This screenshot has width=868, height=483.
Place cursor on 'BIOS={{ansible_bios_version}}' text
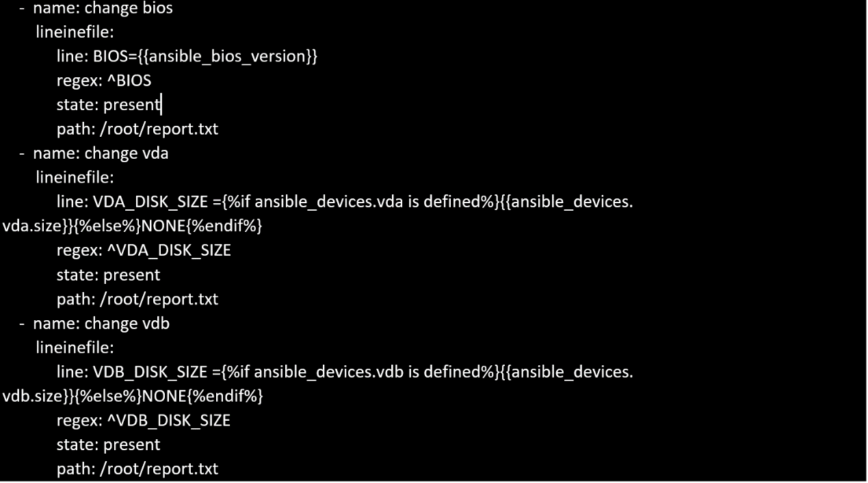(205, 56)
